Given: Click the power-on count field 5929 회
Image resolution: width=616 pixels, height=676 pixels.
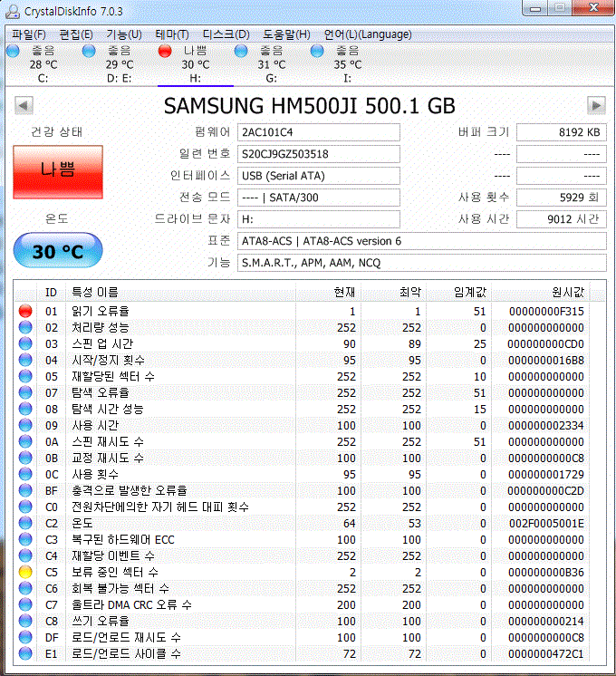Looking at the screenshot, I should tap(562, 198).
